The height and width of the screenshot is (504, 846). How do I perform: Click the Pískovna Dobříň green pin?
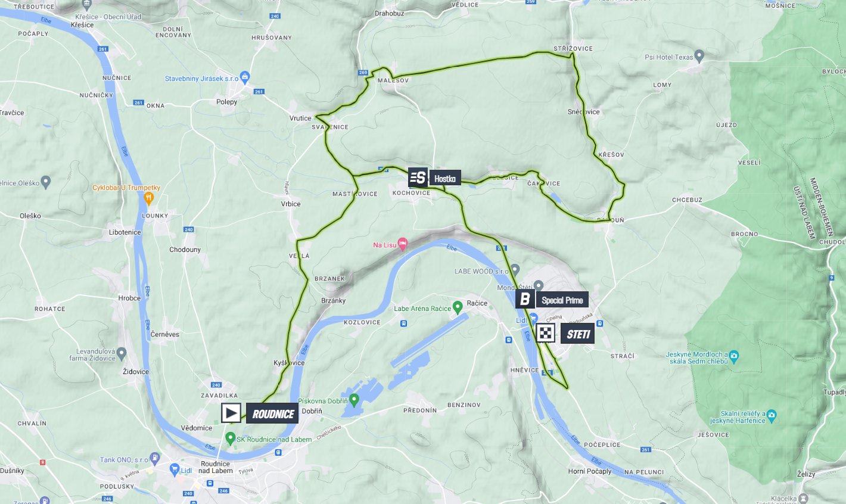pos(354,399)
